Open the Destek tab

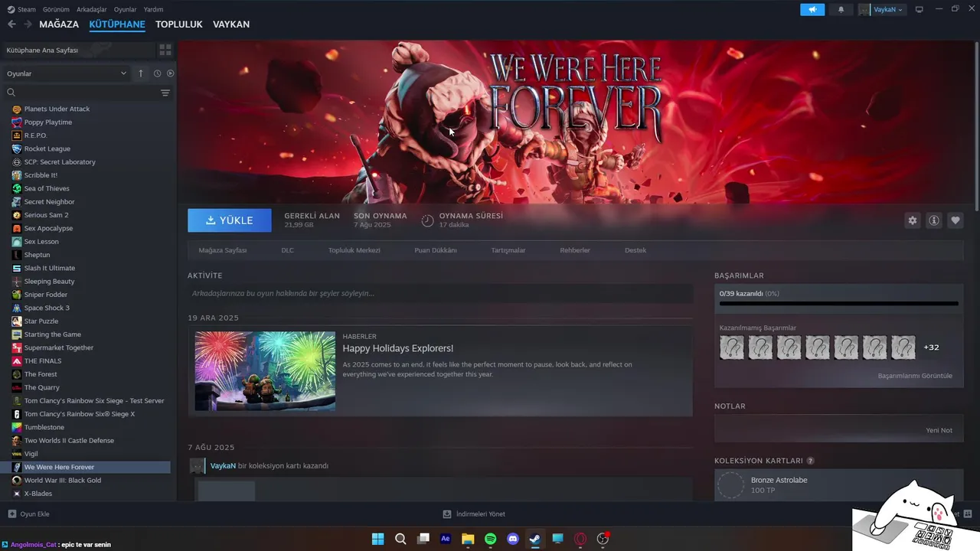coord(635,250)
